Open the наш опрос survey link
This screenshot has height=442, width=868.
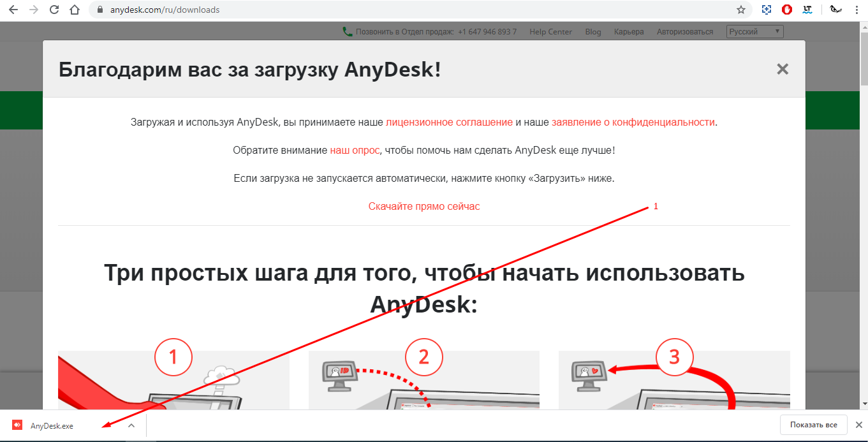pyautogui.click(x=355, y=151)
